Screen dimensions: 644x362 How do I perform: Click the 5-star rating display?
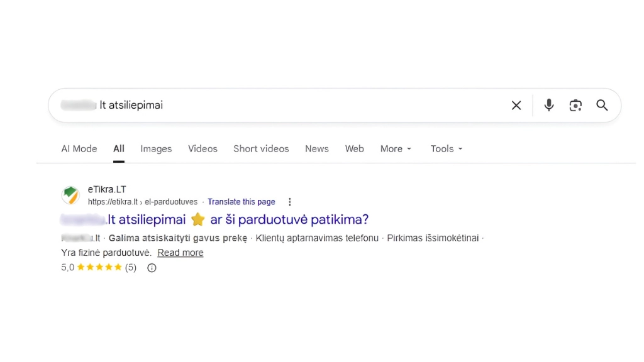coord(97,267)
